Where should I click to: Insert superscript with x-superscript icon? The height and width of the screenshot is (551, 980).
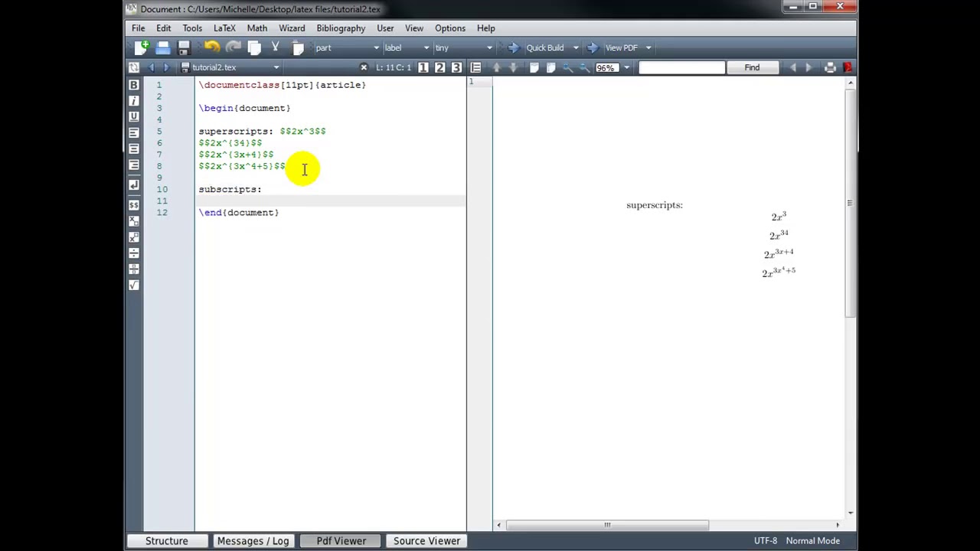(134, 237)
